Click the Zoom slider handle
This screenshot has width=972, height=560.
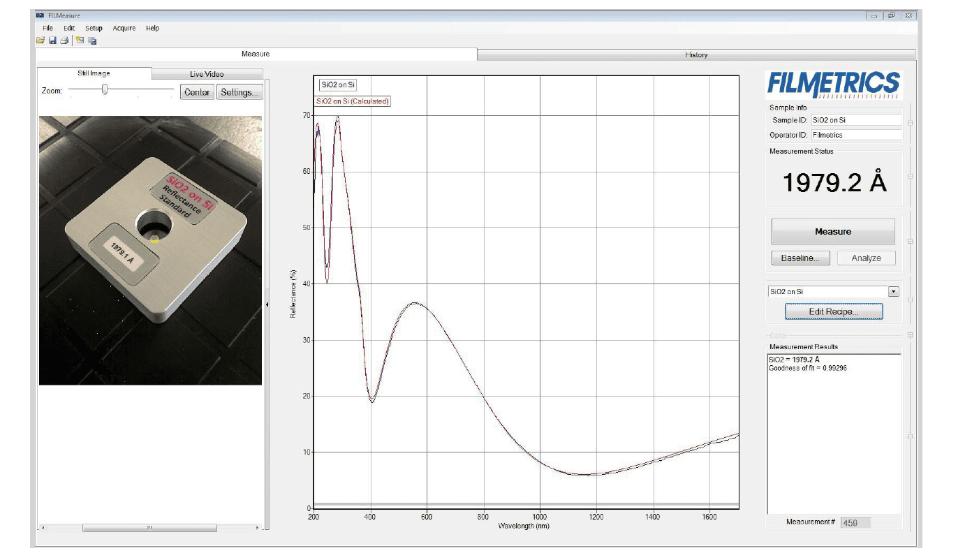105,89
